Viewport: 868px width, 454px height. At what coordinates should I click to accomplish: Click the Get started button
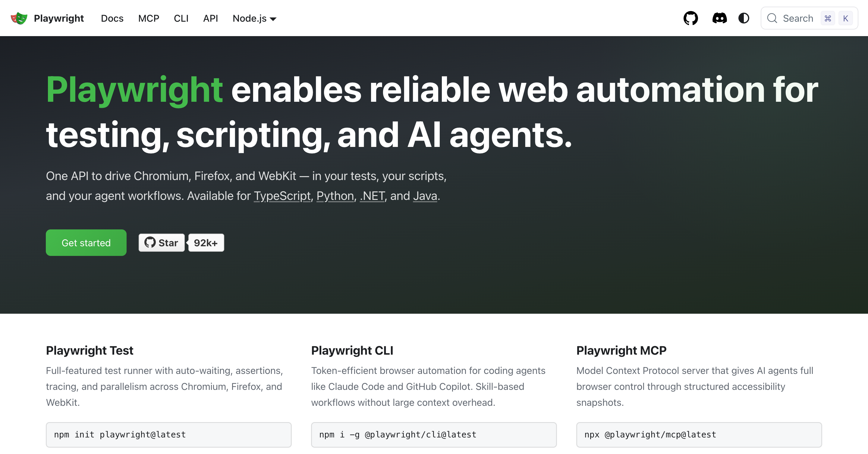(86, 243)
